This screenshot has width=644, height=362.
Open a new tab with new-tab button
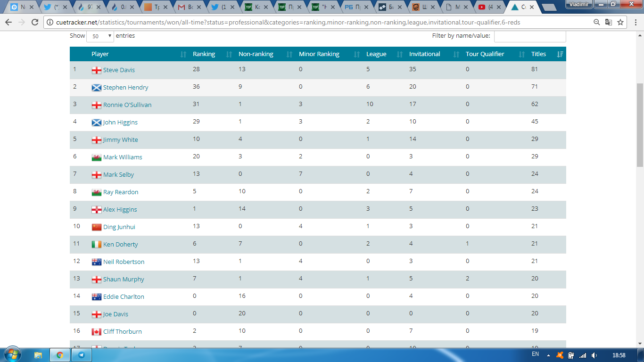548,8
